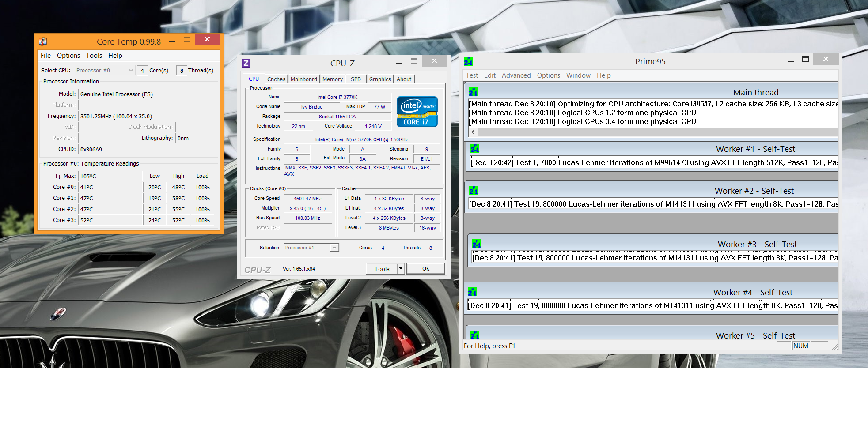Viewport: 868px width, 429px height.
Task: Click the Threads value 8 in CPU-Z
Action: tap(431, 248)
